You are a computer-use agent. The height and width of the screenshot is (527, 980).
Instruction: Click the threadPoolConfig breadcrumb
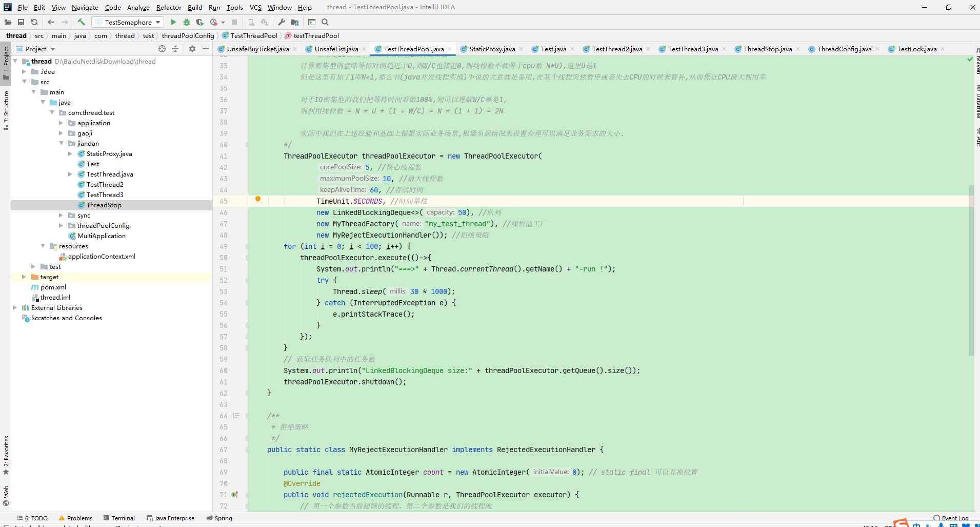[x=188, y=35]
